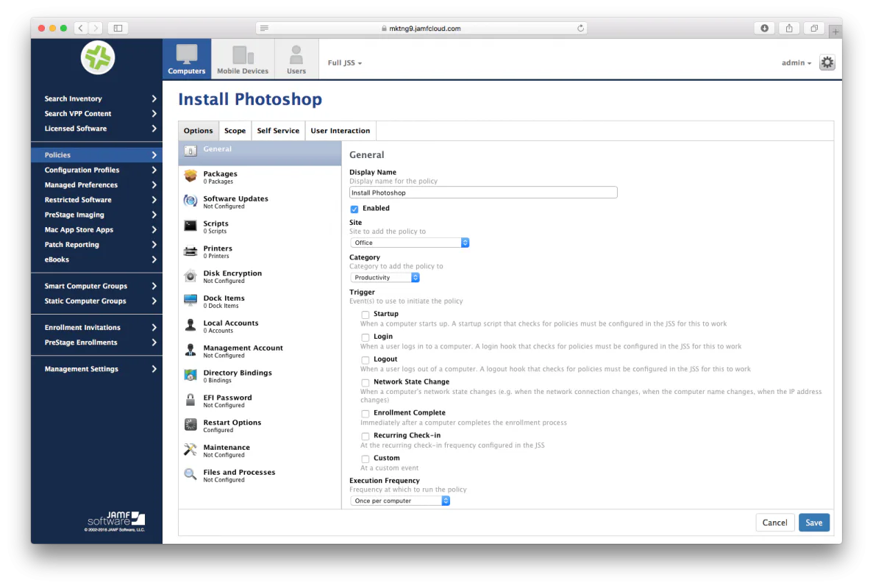Screen dimensions: 873x588
Task: Expand the Management Settings chevron
Action: [x=154, y=369]
